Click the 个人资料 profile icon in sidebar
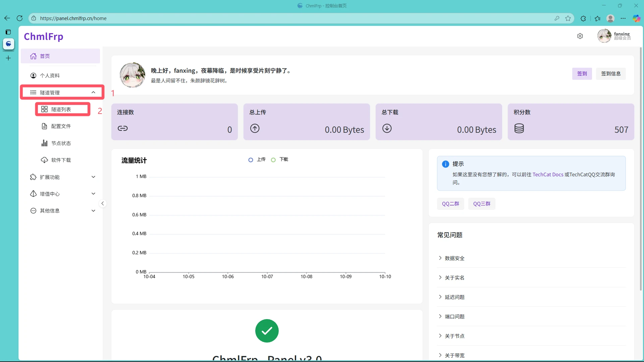Screen dimensions: 644x362 [x=33, y=75]
